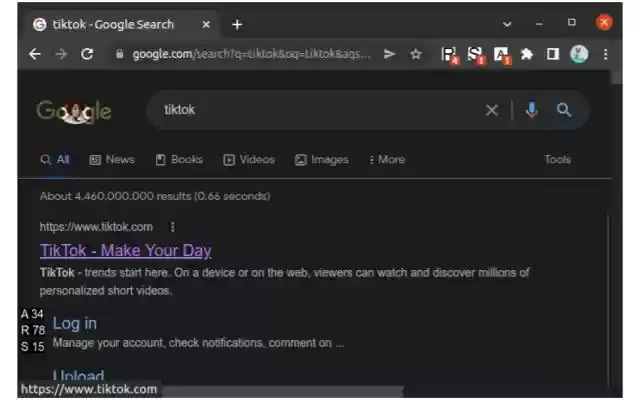Open the S extension icon in toolbar

(x=476, y=55)
